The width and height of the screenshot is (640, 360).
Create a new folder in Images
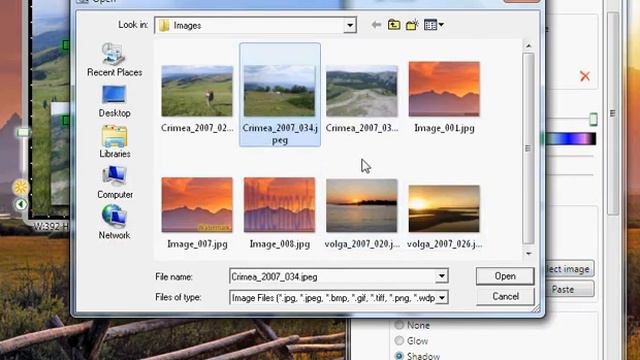click(x=412, y=25)
